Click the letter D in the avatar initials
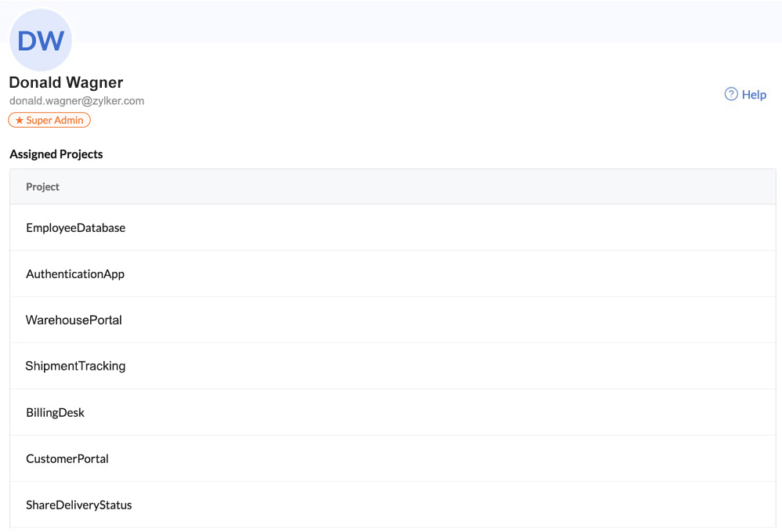 (29, 41)
